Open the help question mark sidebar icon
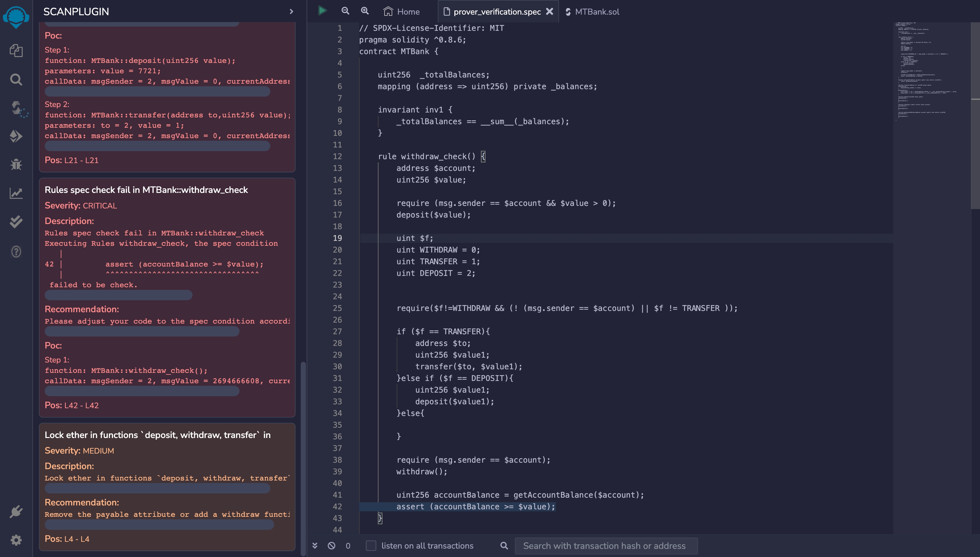Image resolution: width=980 pixels, height=557 pixels. (x=16, y=251)
